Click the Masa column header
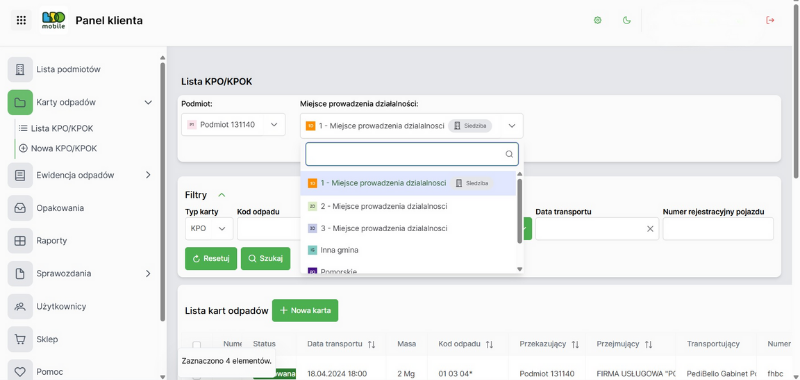This screenshot has height=380, width=800. point(406,344)
